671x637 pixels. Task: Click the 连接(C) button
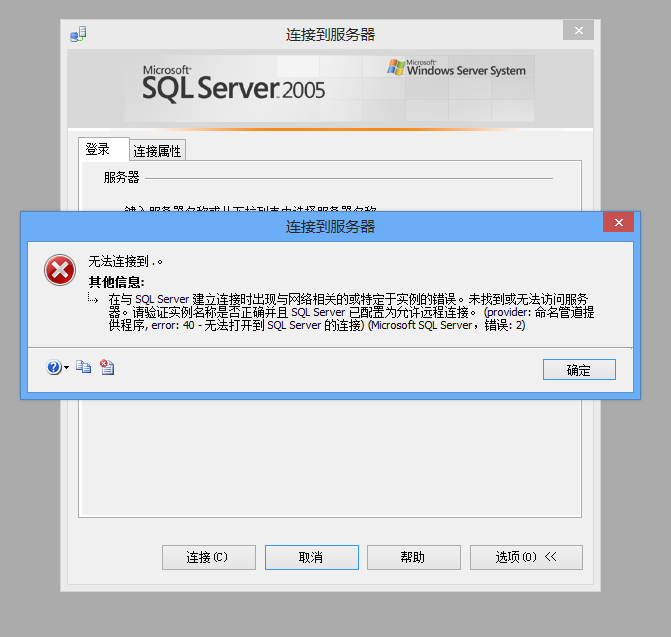pos(208,557)
